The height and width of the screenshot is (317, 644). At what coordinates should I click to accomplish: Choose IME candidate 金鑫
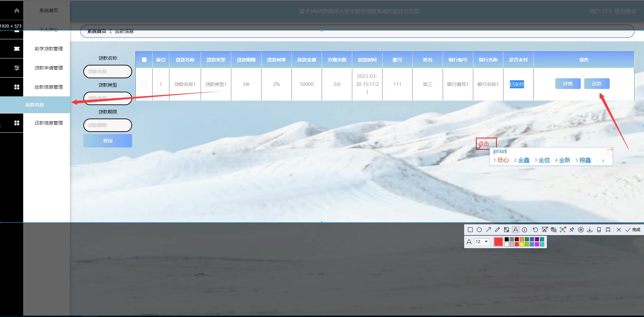(x=522, y=161)
